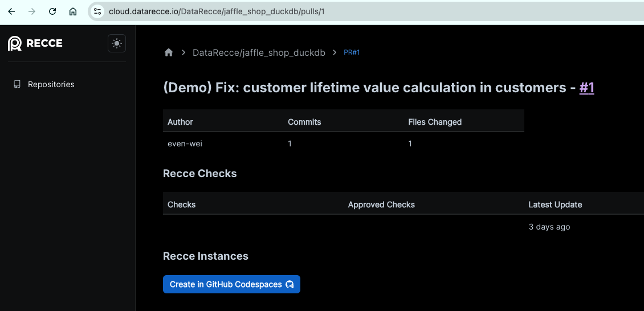Screen dimensions: 644x311
Task: Click the browser forward arrow
Action: (31, 11)
